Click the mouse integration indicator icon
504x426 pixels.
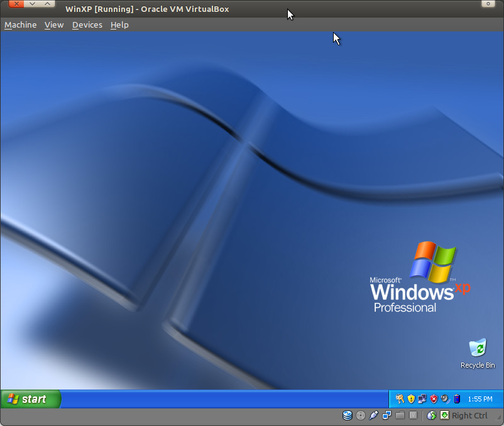(x=431, y=415)
